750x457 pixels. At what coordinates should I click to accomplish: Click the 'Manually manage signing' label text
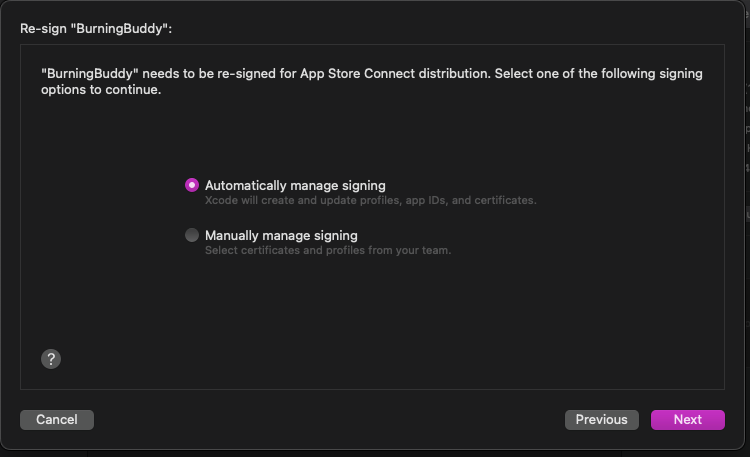pos(281,235)
